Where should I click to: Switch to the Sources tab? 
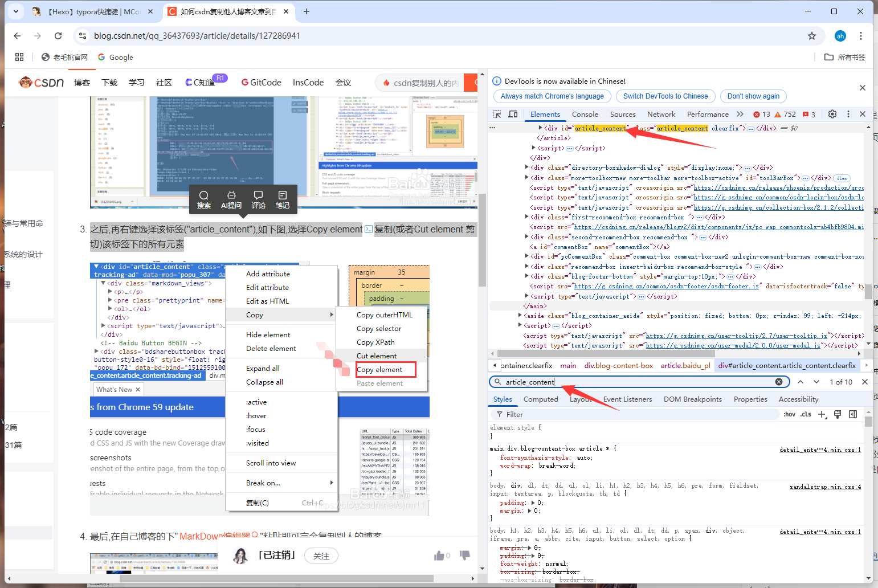pyautogui.click(x=623, y=114)
